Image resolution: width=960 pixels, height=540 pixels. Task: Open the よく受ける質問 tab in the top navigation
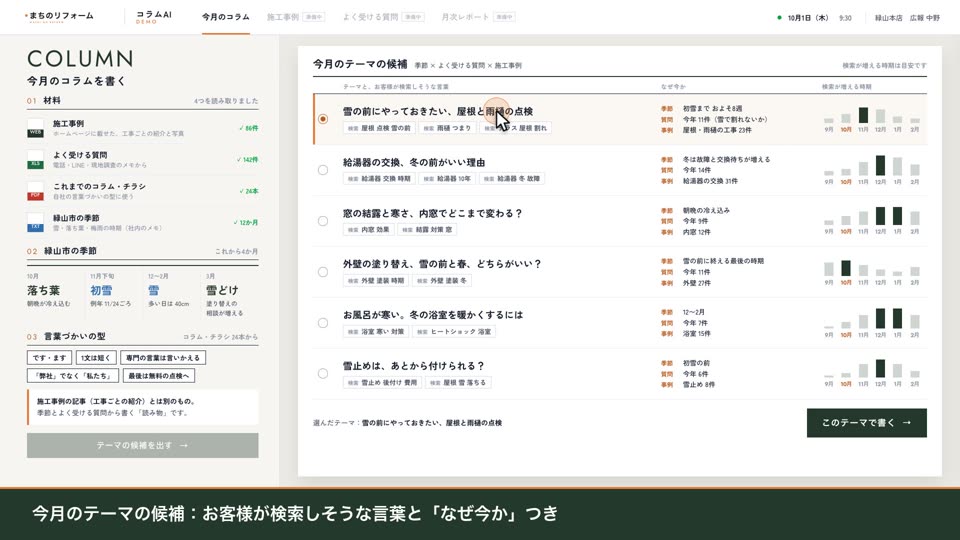click(x=383, y=17)
